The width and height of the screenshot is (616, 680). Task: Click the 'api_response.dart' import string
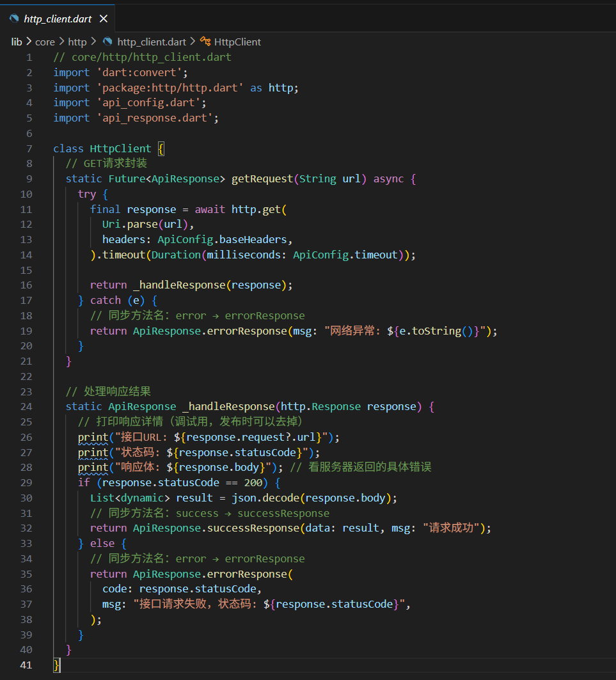(x=154, y=118)
